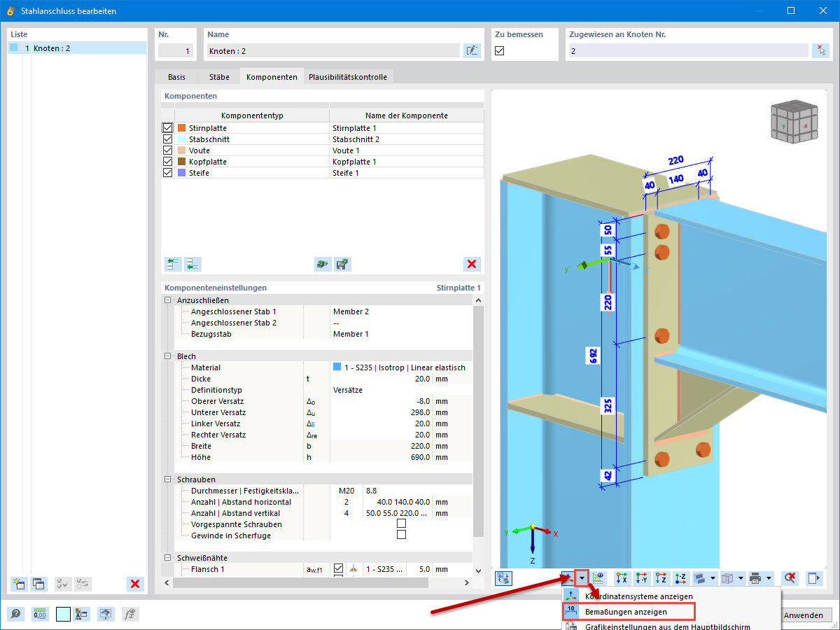
Task: Open the wireframe cube dropdown arrow
Action: click(741, 578)
